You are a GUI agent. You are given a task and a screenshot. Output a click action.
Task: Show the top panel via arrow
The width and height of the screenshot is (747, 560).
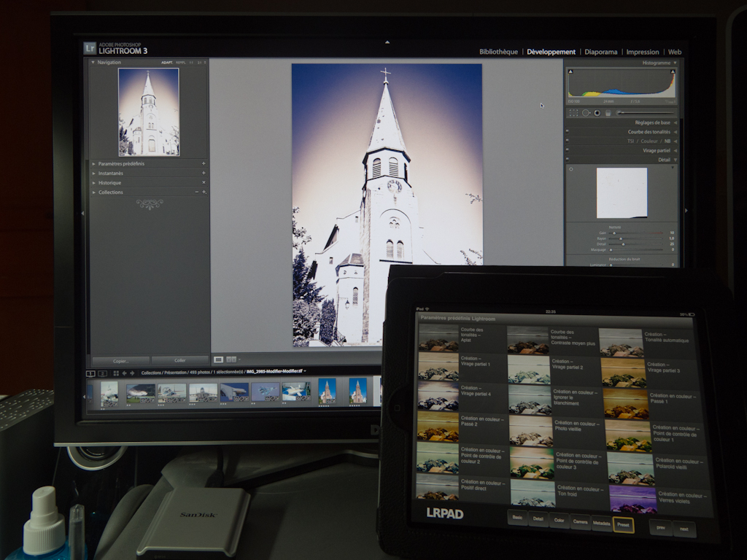[x=387, y=42]
